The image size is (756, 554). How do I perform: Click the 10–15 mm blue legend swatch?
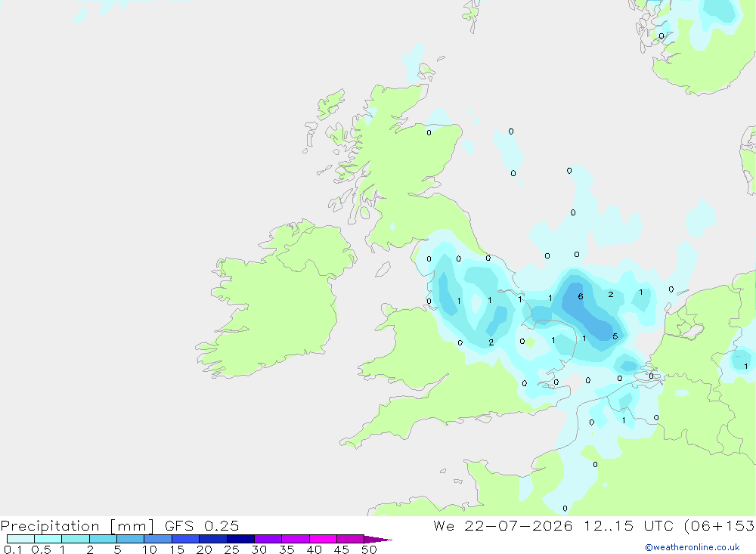click(158, 539)
